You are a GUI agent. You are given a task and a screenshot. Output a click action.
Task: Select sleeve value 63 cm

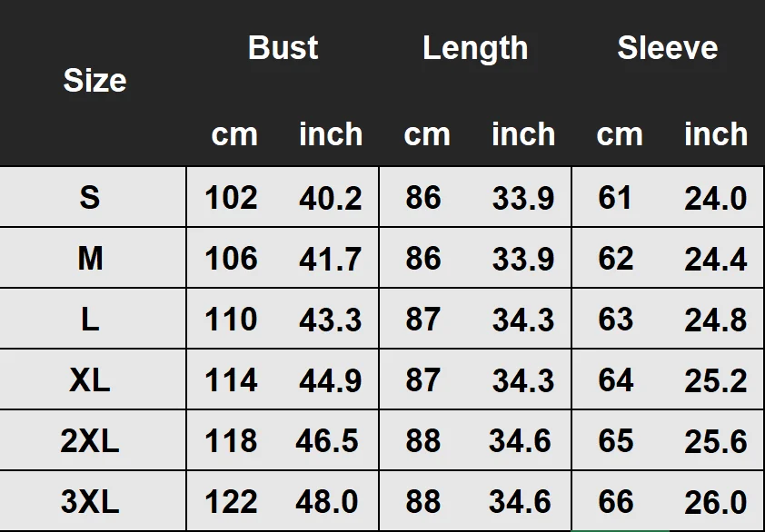[x=616, y=320]
